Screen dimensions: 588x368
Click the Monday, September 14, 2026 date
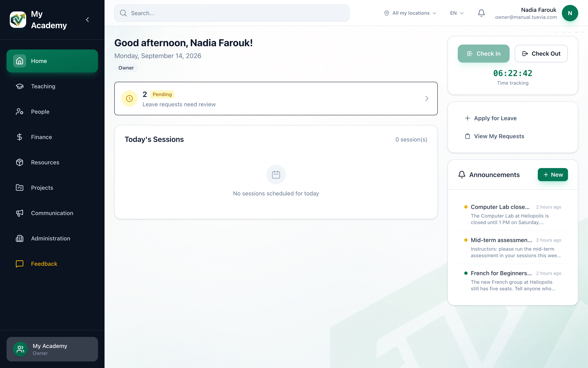point(158,56)
